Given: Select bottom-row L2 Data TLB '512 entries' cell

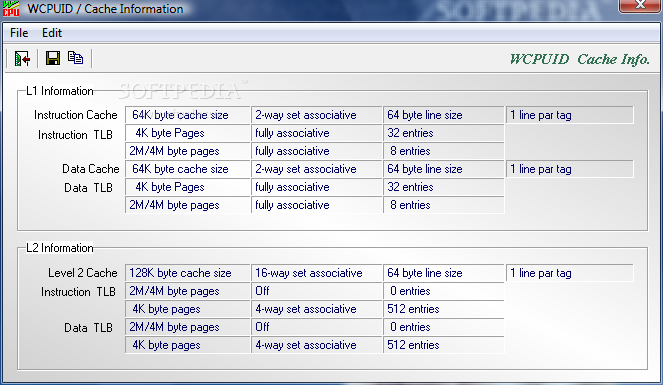Looking at the screenshot, I should pyautogui.click(x=444, y=345).
